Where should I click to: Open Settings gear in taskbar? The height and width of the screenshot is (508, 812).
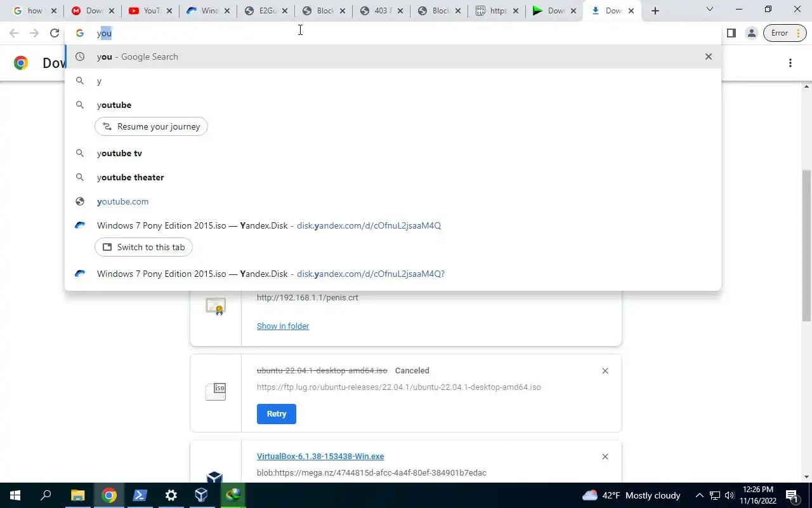pos(171,495)
